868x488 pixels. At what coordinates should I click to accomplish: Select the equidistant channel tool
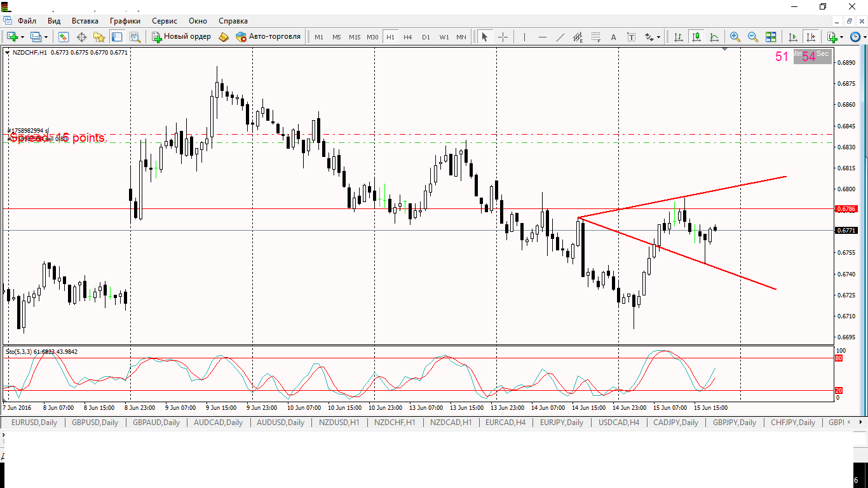[x=578, y=37]
